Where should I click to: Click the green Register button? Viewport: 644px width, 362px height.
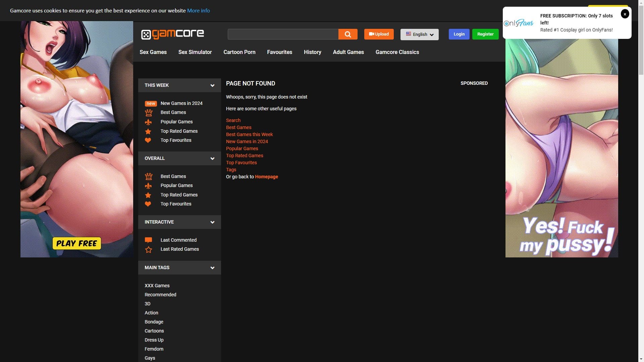click(485, 34)
